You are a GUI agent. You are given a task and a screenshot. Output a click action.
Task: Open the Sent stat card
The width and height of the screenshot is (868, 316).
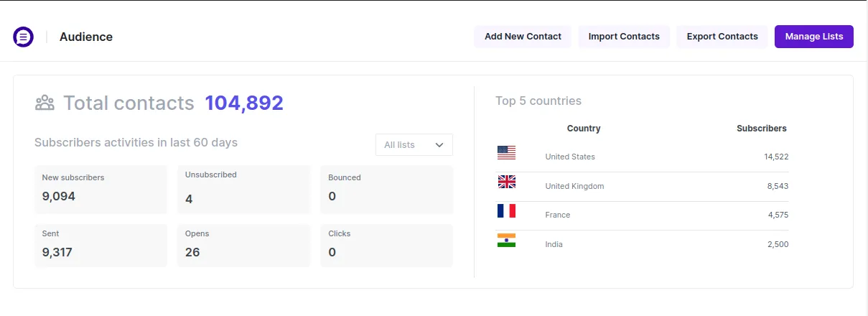(101, 246)
